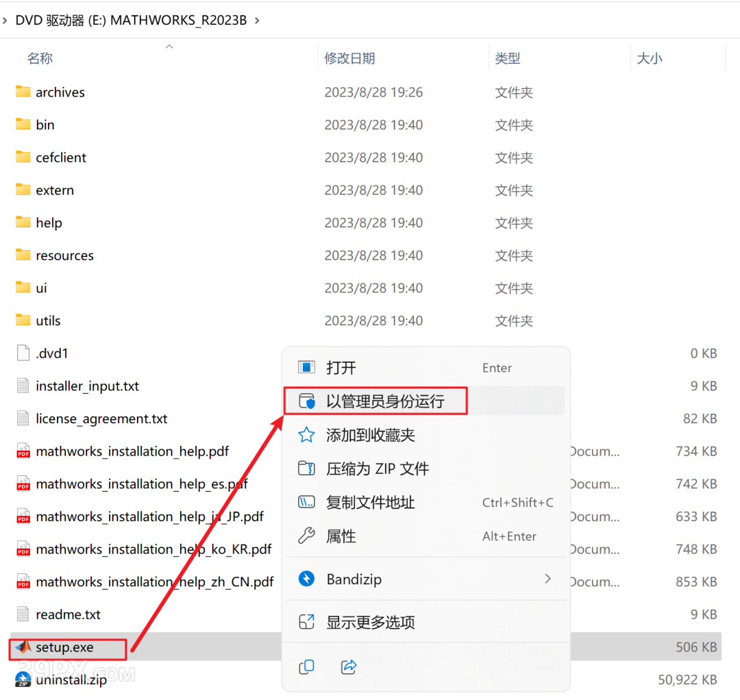Click the license_agreement.txt file icon
The height and width of the screenshot is (700, 740).
click(23, 418)
